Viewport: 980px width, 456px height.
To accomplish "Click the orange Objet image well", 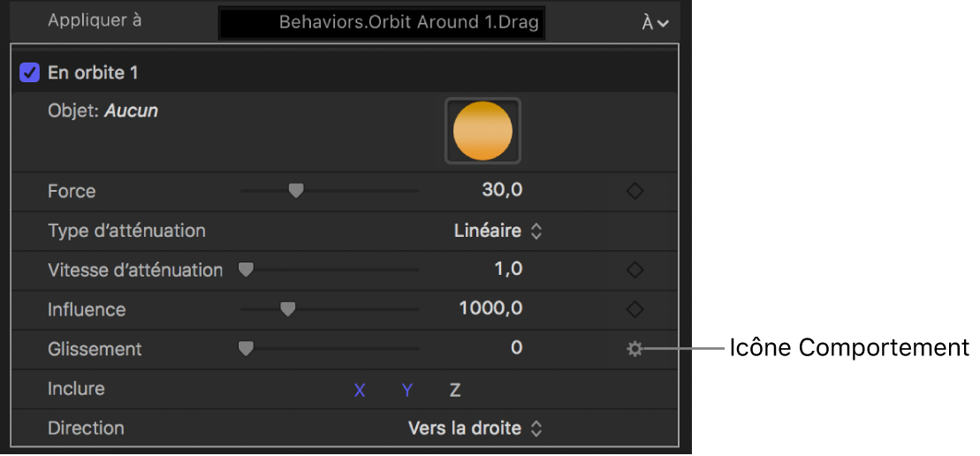I will tap(482, 131).
